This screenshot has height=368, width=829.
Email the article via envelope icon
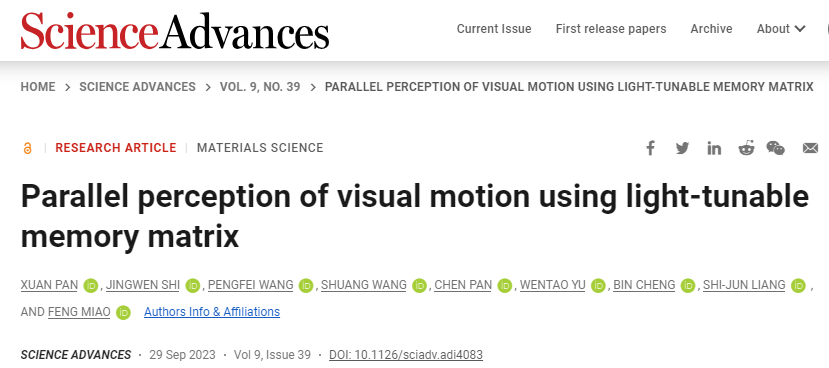tap(810, 148)
